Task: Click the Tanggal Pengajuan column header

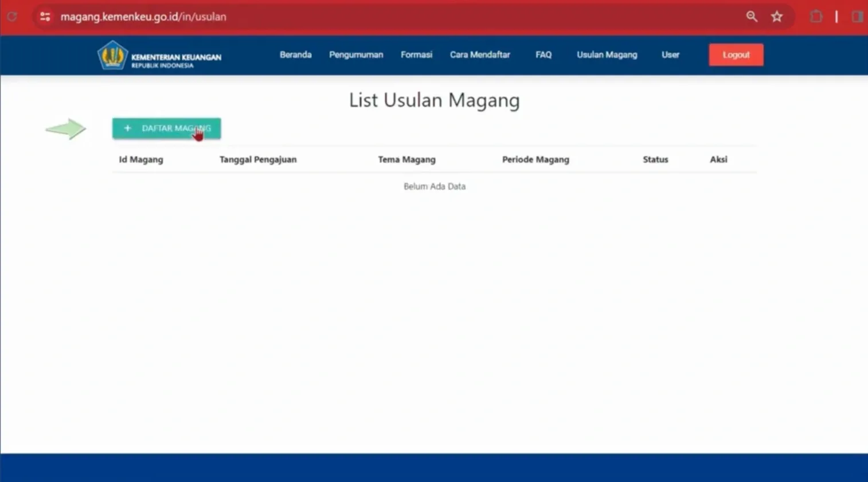Action: pyautogui.click(x=258, y=160)
